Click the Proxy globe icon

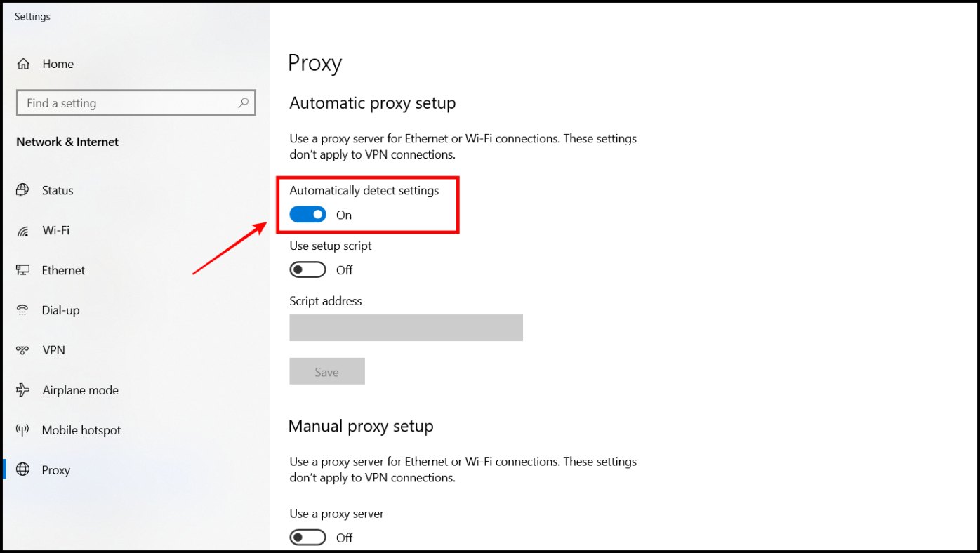point(23,470)
